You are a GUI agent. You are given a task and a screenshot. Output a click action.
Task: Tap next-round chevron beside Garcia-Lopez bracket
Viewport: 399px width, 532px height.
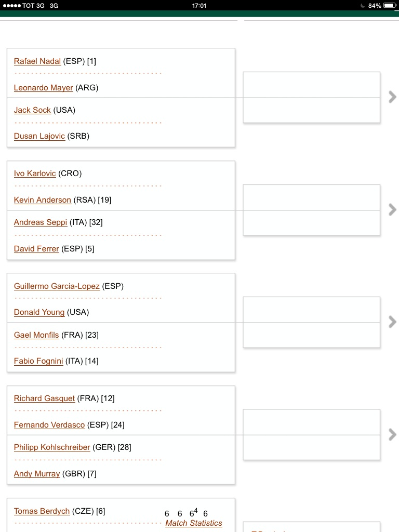392,322
